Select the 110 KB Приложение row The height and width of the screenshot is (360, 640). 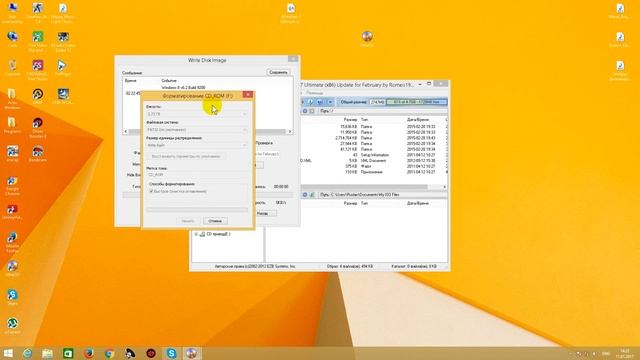(x=373, y=172)
